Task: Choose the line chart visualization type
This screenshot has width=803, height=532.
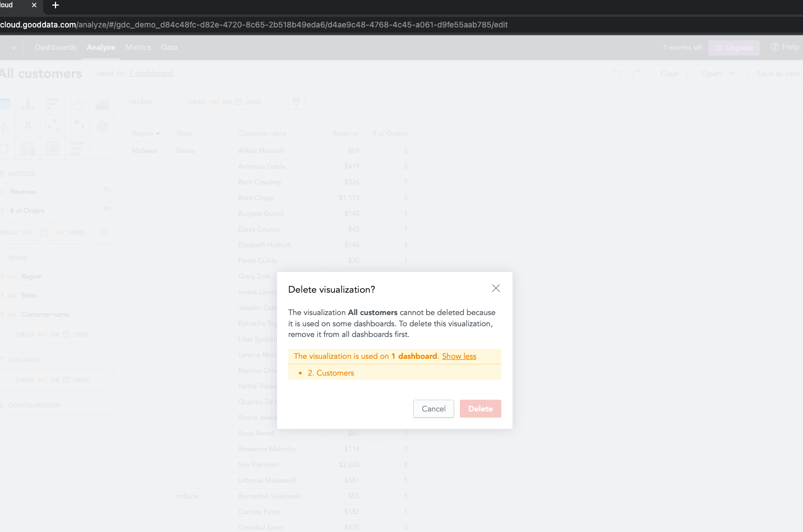Action: (x=77, y=104)
